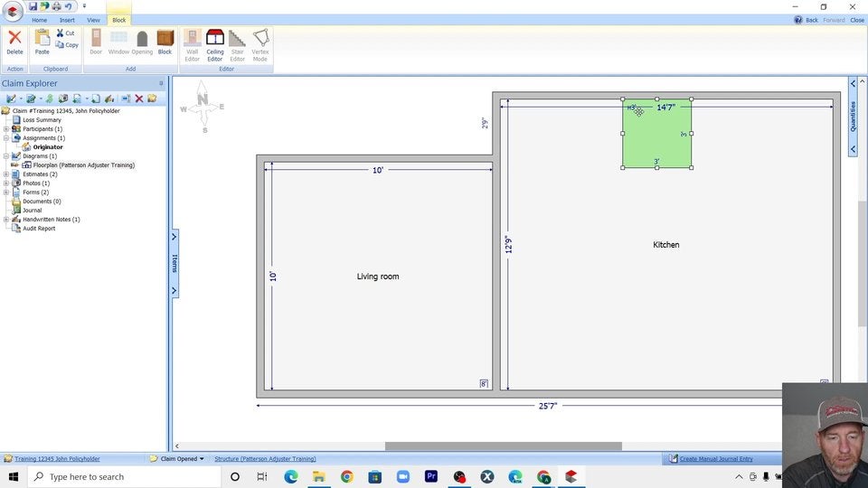This screenshot has width=868, height=488.
Task: Switch to the View ribbon tab
Action: point(93,20)
